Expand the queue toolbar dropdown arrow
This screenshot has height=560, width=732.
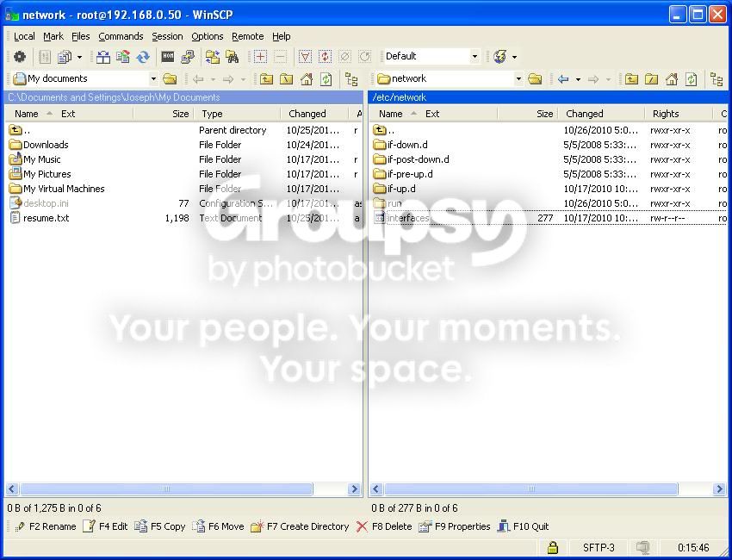(79, 57)
